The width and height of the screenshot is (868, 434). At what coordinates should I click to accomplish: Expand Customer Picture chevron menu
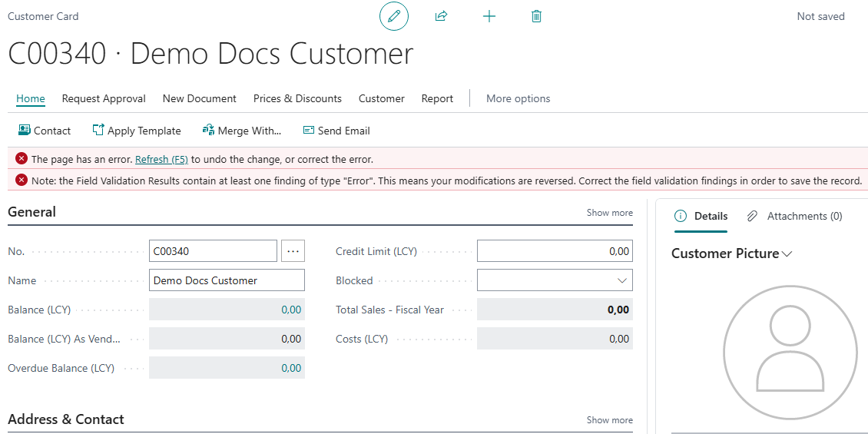tap(787, 254)
